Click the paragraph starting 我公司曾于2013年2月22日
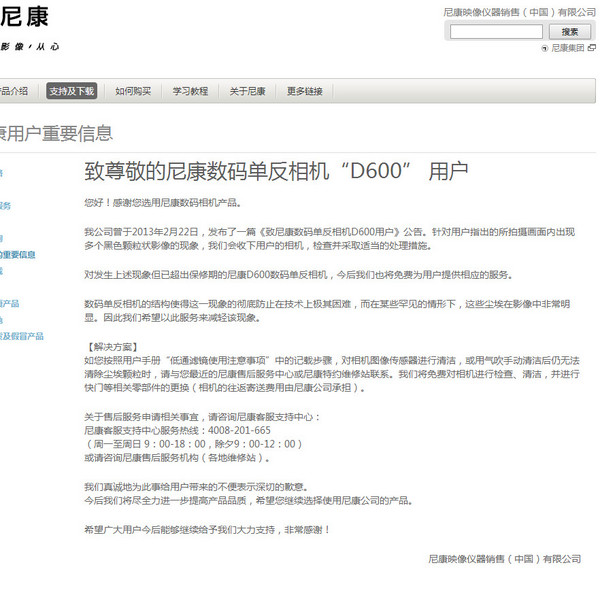Viewport: 600px width, 595px height. tap(329, 239)
